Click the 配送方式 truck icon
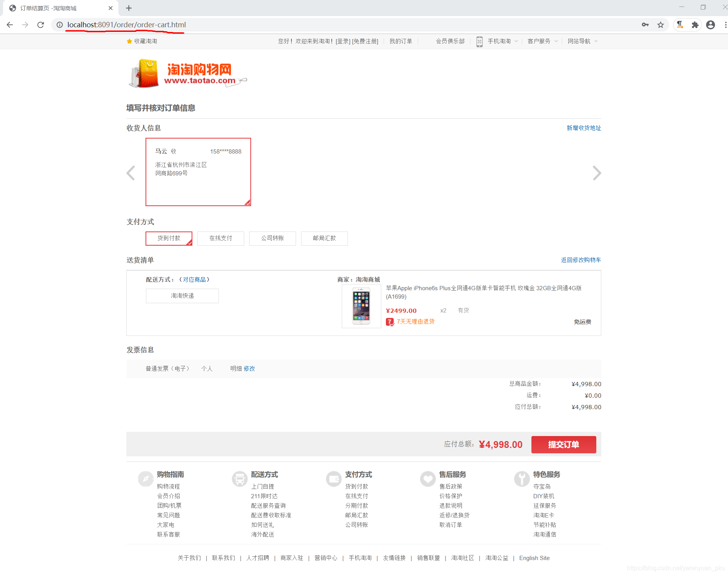This screenshot has height=575, width=728. pos(240,479)
